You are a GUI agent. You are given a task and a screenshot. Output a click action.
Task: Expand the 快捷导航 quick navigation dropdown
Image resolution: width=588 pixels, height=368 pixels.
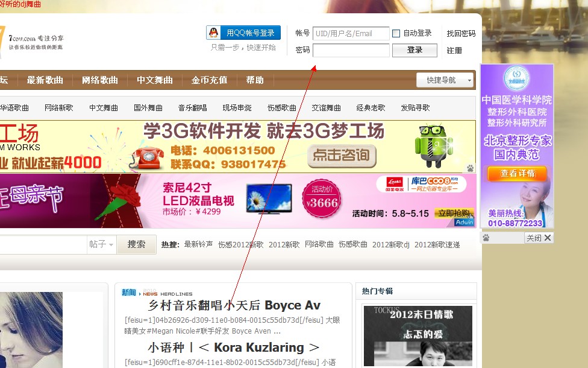(445, 80)
